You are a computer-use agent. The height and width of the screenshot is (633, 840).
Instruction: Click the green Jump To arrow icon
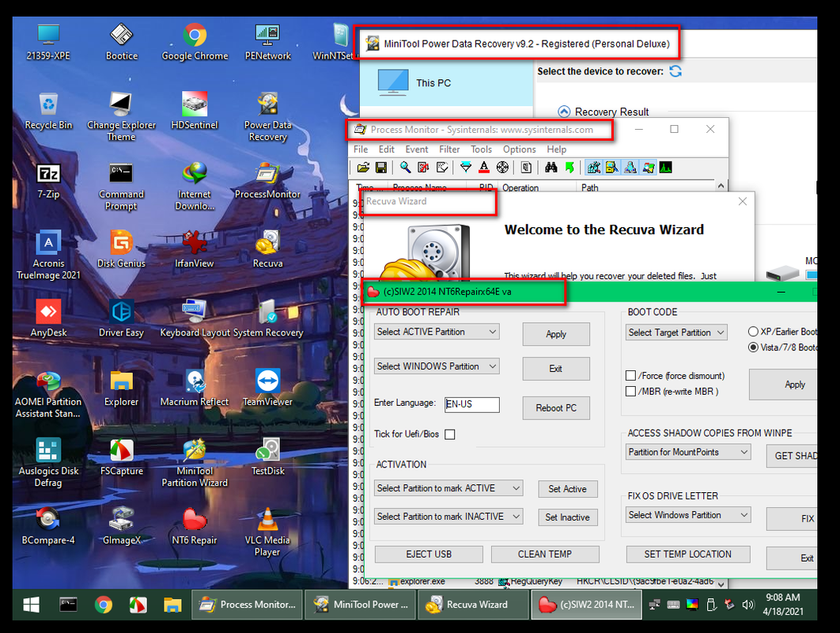pyautogui.click(x=569, y=168)
